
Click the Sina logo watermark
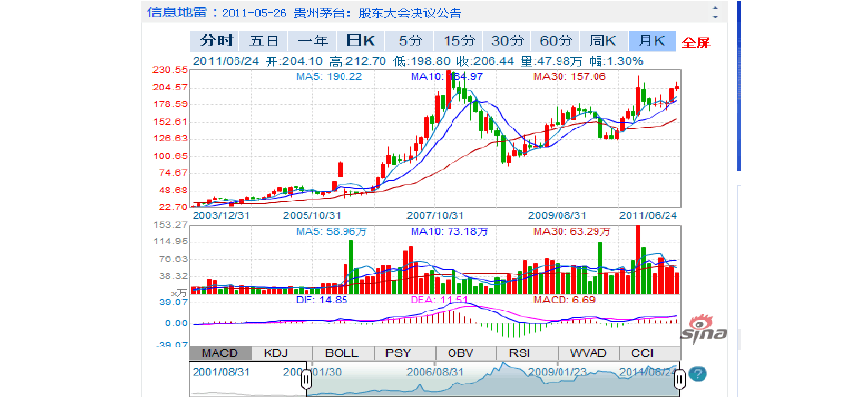(703, 330)
